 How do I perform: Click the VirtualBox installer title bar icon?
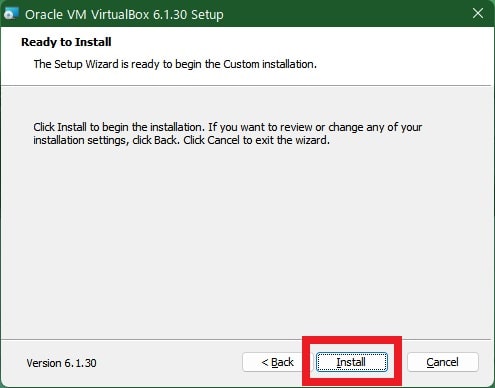point(10,14)
